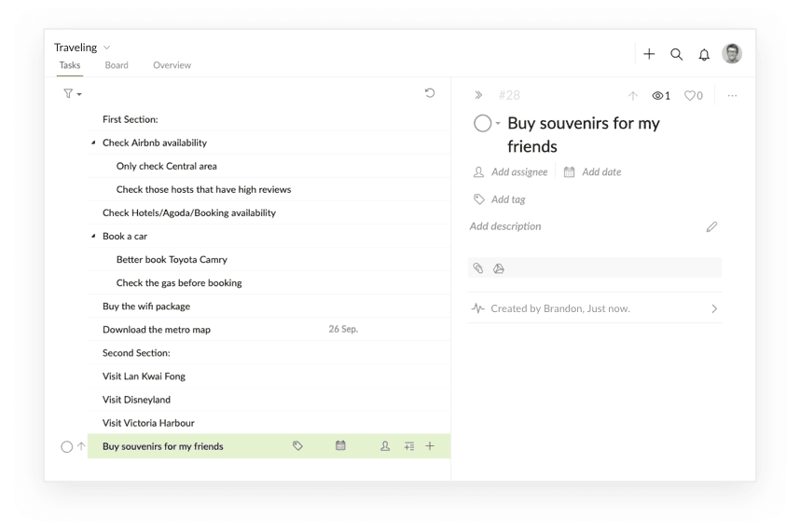800x532 pixels.
Task: Attach a file with paperclip icon
Action: click(x=478, y=268)
